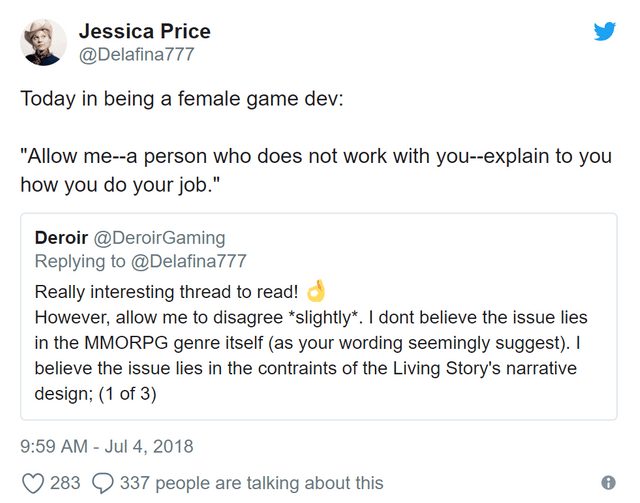This screenshot has height=503, width=640.
Task: Click 'Replying to @Delafina777' line
Action: (x=140, y=261)
